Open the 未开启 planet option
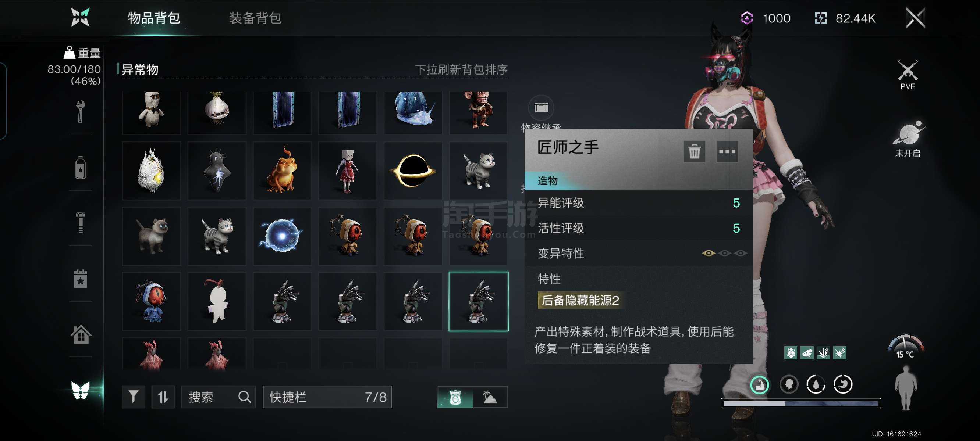Image resolution: width=980 pixels, height=441 pixels. (907, 139)
